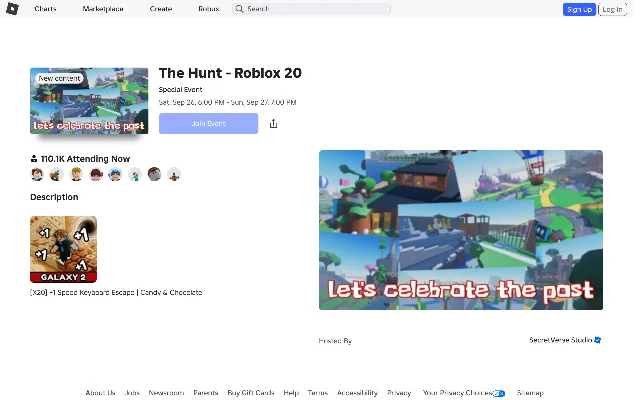Open the Parents footer link
The height and width of the screenshot is (400, 640).
tap(206, 393)
